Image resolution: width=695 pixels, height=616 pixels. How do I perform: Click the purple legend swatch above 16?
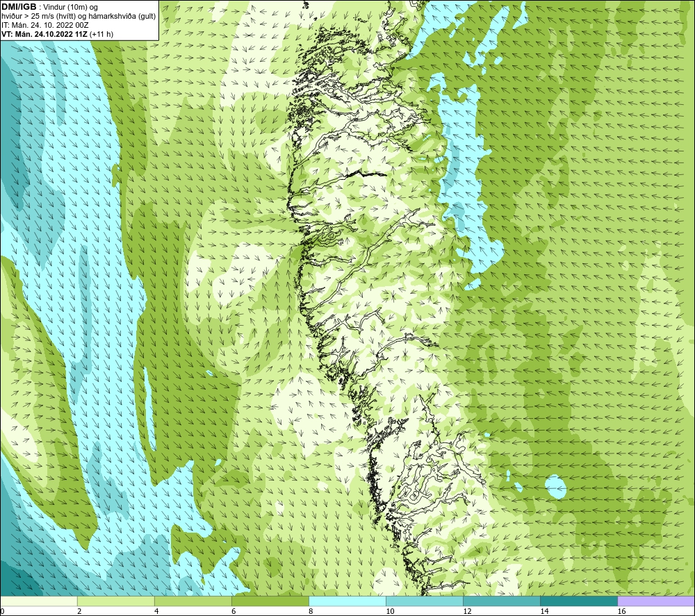(x=656, y=601)
